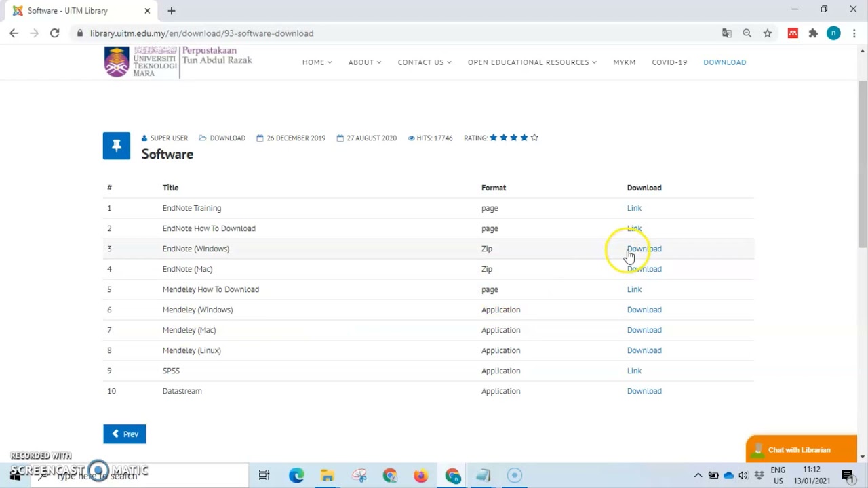Open the red Mendeley browser extension
Screen dimensions: 868x488
pos(793,33)
